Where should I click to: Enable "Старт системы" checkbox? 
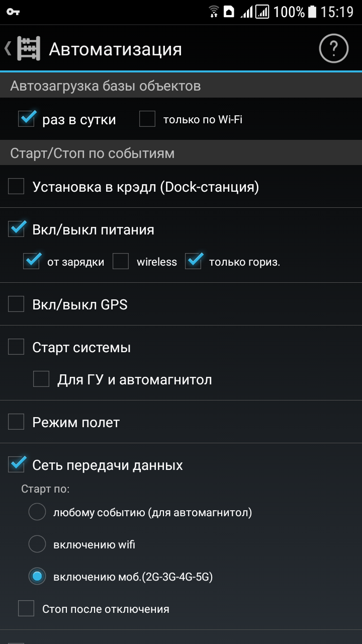(x=16, y=347)
